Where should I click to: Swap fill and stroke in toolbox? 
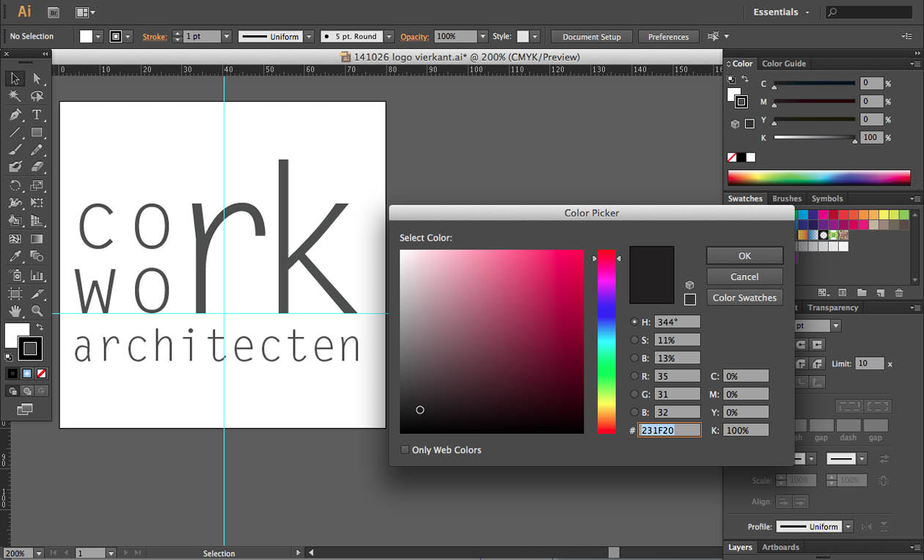coord(40,327)
